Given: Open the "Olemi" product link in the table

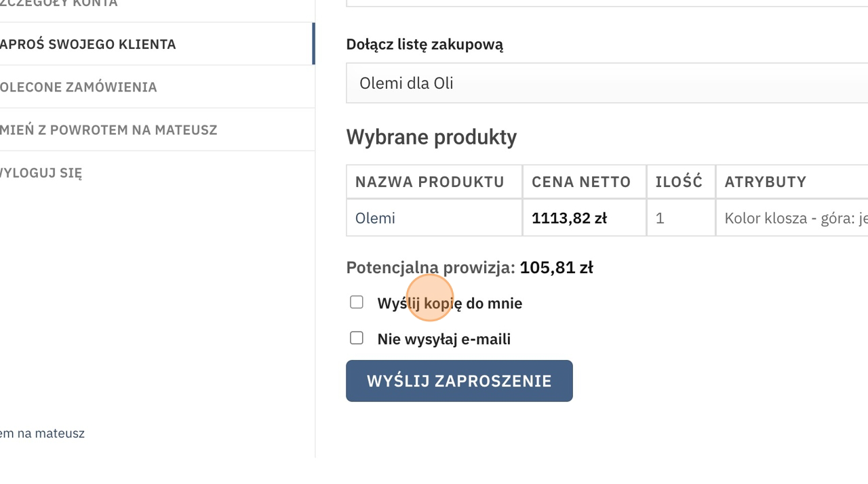Looking at the screenshot, I should tap(375, 218).
